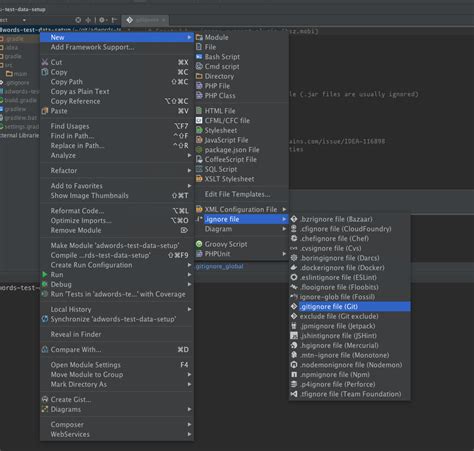This screenshot has width=474, height=451.
Task: Click the .dockerignore file Docker icon
Action: [x=294, y=268]
